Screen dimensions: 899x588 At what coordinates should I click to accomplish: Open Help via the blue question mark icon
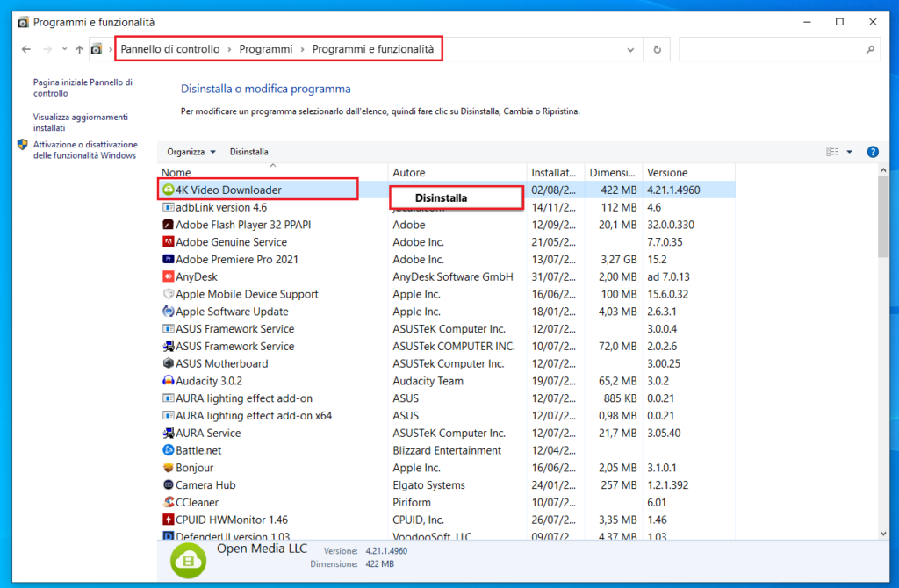pos(872,151)
